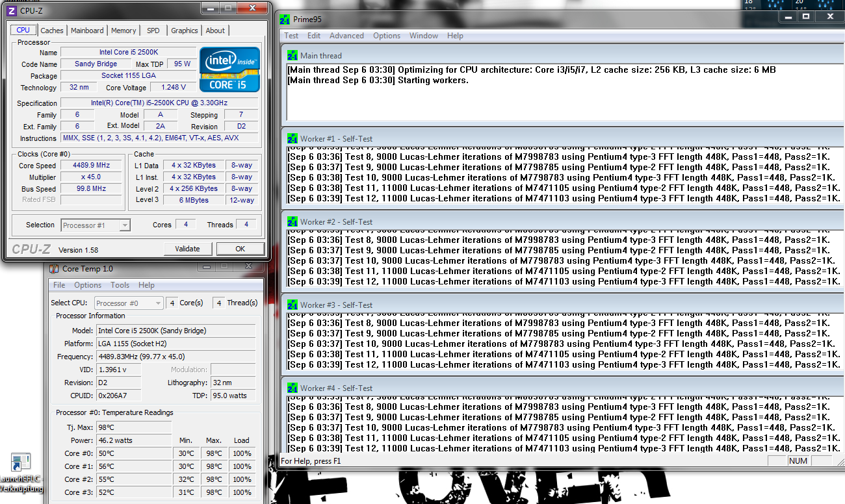Click the Name field 'Intel Core i5 2500K'

pos(128,53)
